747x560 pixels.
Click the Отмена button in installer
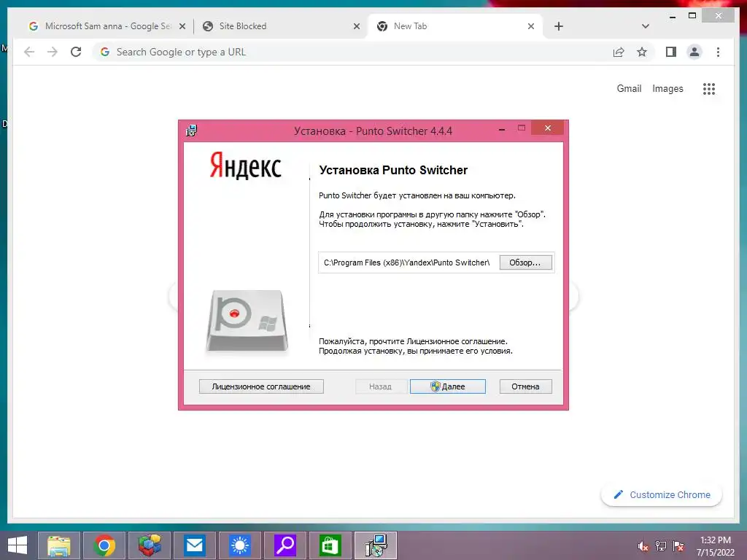coord(525,386)
